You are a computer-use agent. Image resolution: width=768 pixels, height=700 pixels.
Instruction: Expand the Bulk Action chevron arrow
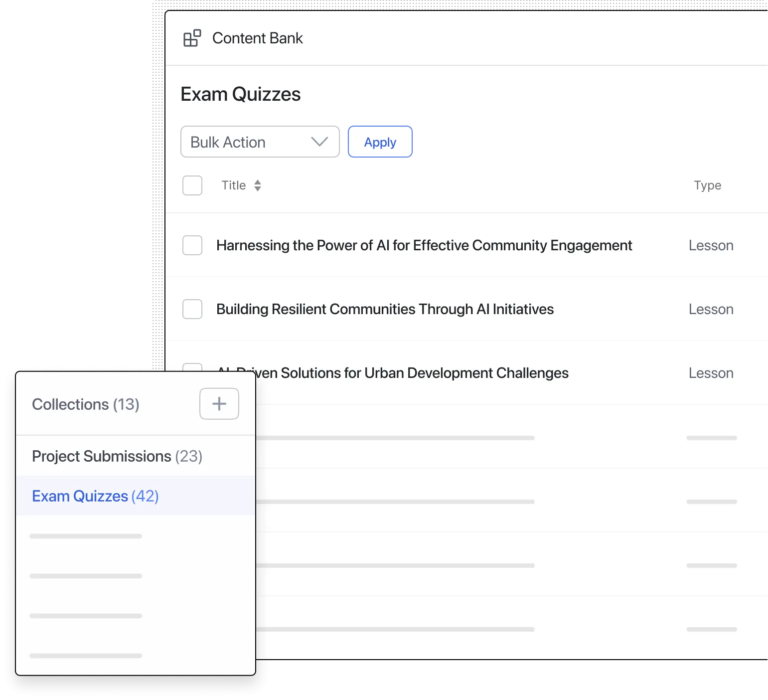coord(319,142)
